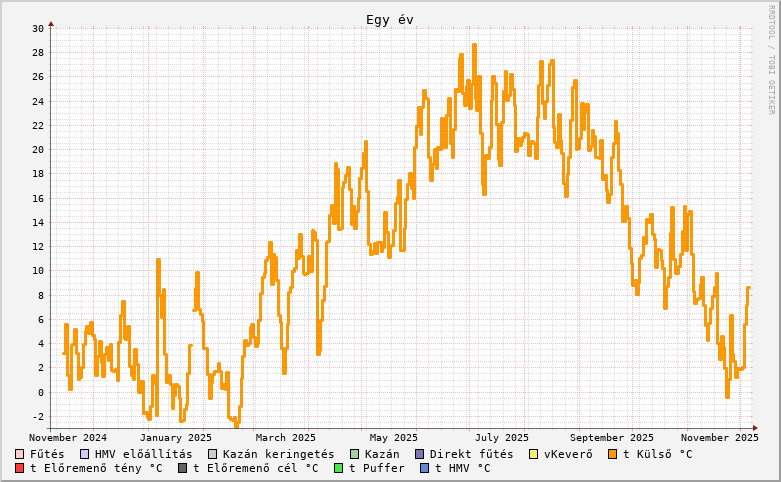Viewport: 781px width, 482px height.
Task: Select the 'March 2025' x-axis label
Action: (x=285, y=437)
